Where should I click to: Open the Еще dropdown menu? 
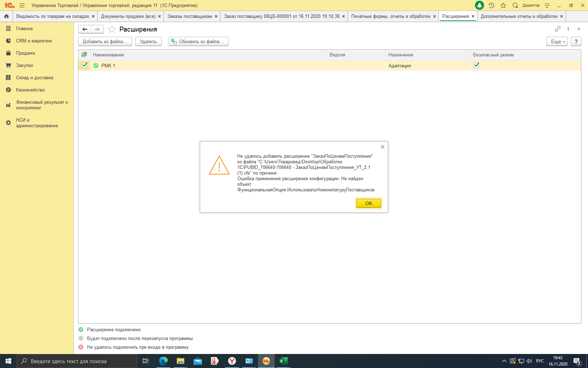[557, 41]
